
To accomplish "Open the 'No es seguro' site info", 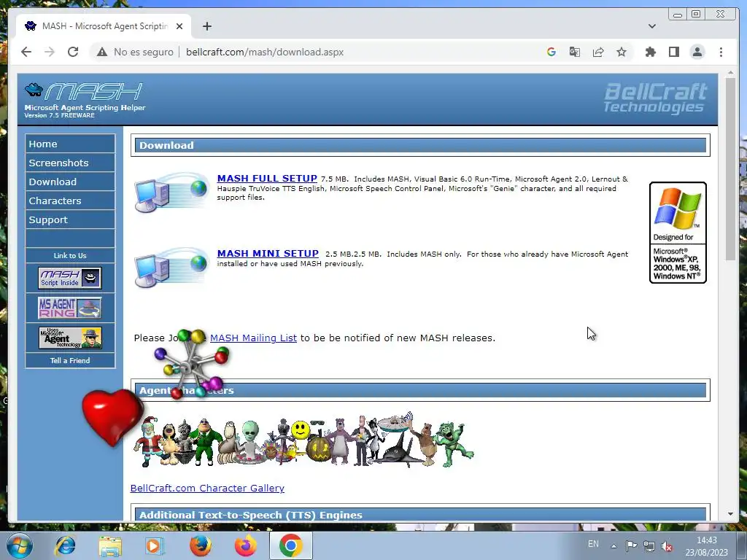I will pyautogui.click(x=135, y=52).
